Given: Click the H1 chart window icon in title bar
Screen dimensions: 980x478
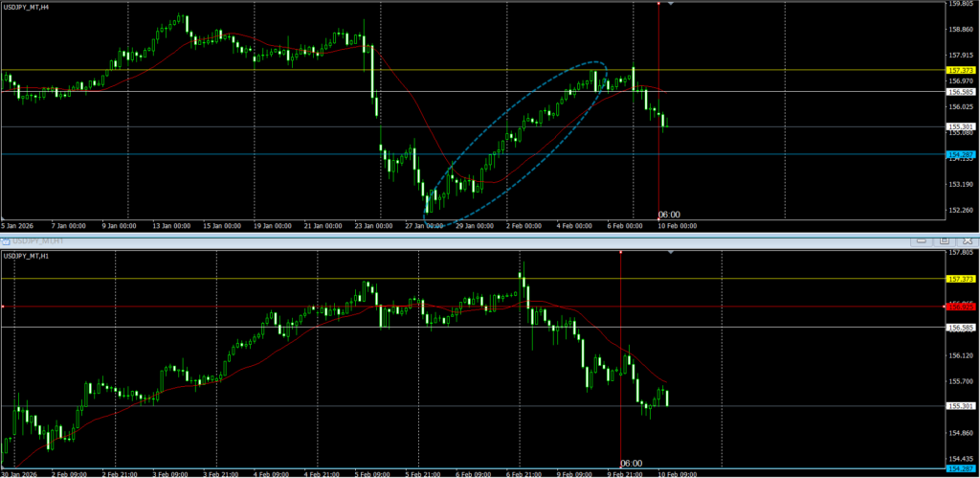Looking at the screenshot, I should 7,240.
